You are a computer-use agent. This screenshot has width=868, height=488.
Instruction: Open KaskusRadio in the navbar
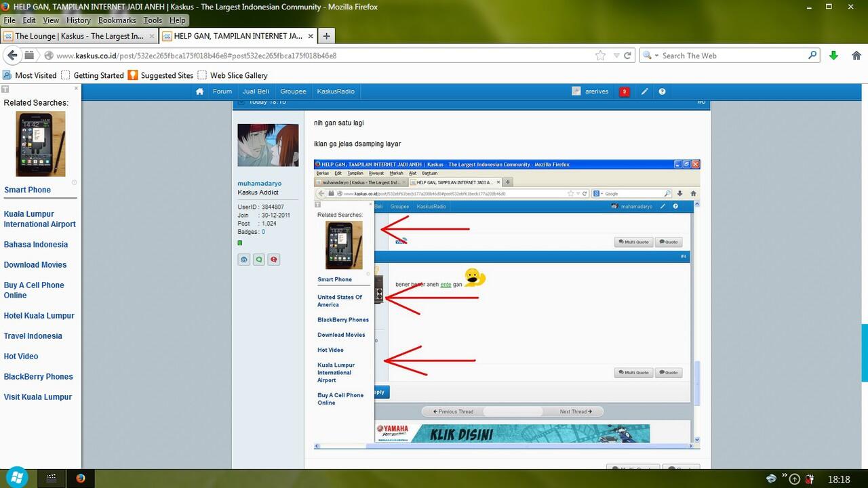click(x=336, y=91)
